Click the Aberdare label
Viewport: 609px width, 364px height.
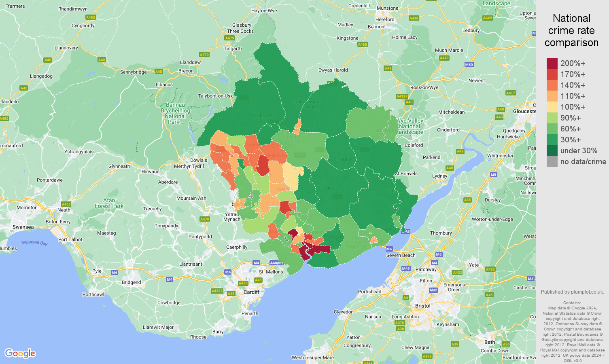168,182
